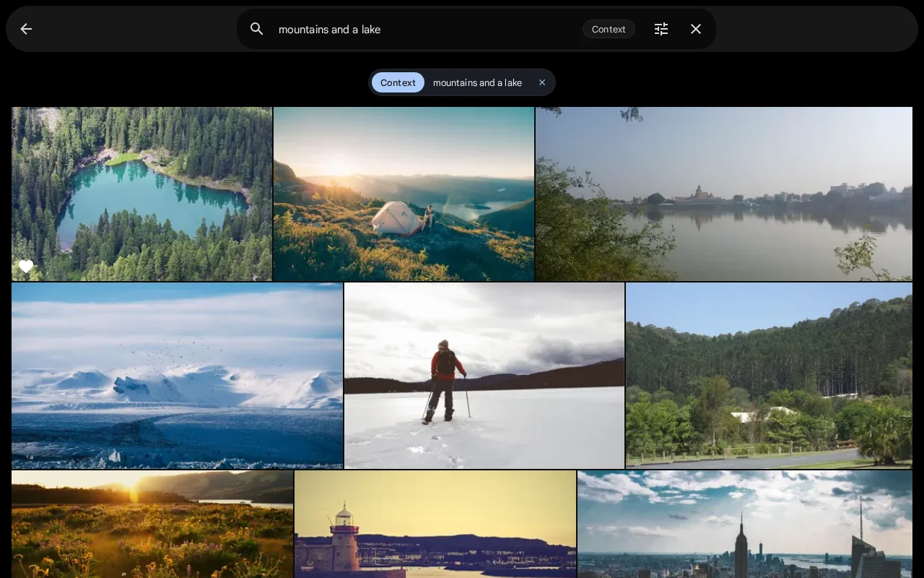The height and width of the screenshot is (578, 924).
Task: Open the sunset wildflower meadow photo
Action: point(152,524)
